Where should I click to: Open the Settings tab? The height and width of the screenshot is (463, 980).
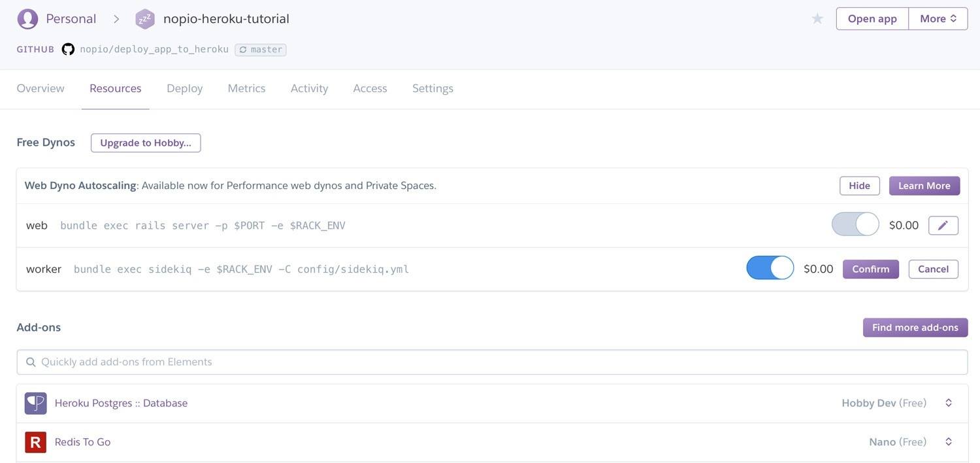click(x=433, y=88)
